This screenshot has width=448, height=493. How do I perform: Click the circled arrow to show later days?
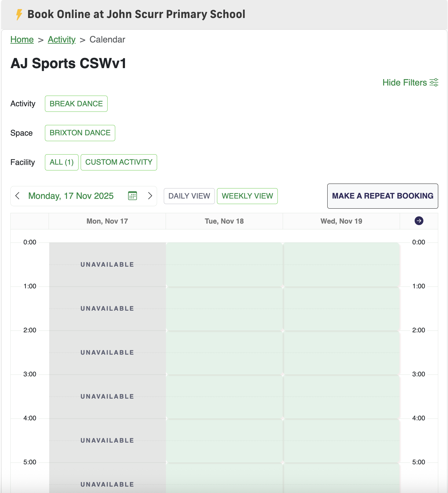(x=419, y=221)
